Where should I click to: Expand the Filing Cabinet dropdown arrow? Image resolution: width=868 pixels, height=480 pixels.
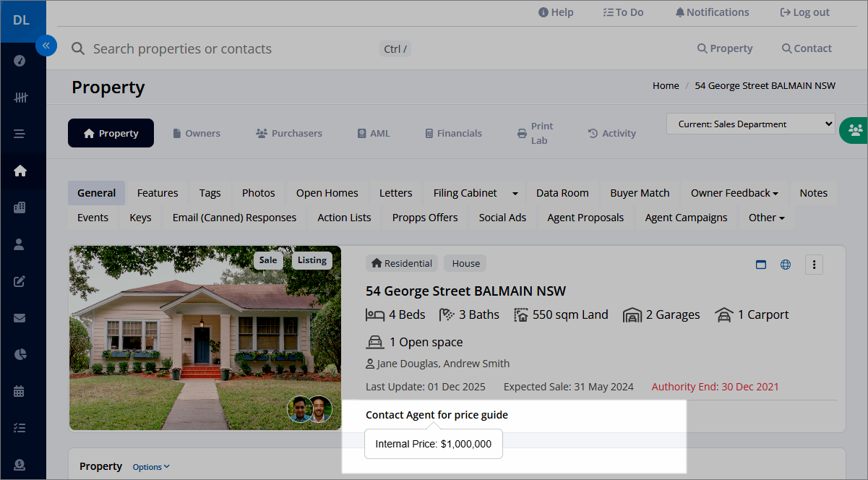click(515, 193)
